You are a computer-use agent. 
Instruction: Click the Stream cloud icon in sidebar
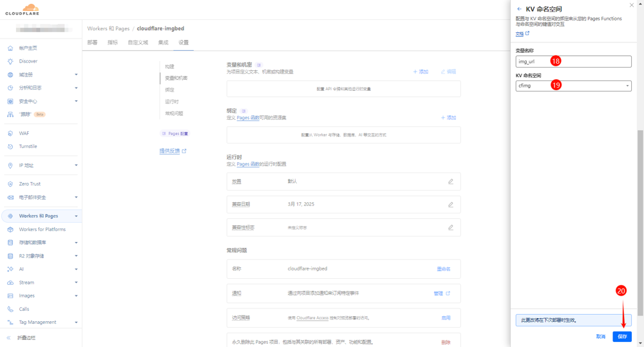[x=10, y=283]
